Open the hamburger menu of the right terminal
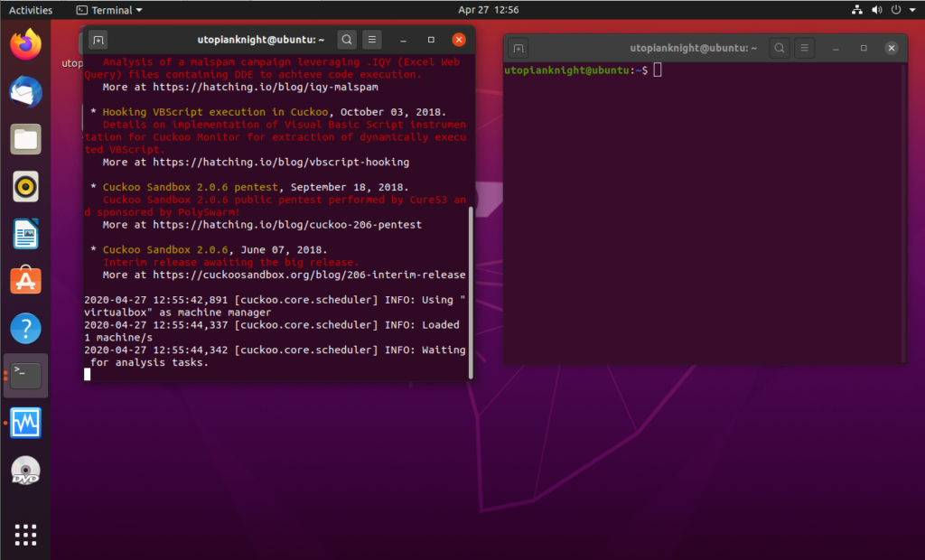The width and height of the screenshot is (925, 560). 803,48
